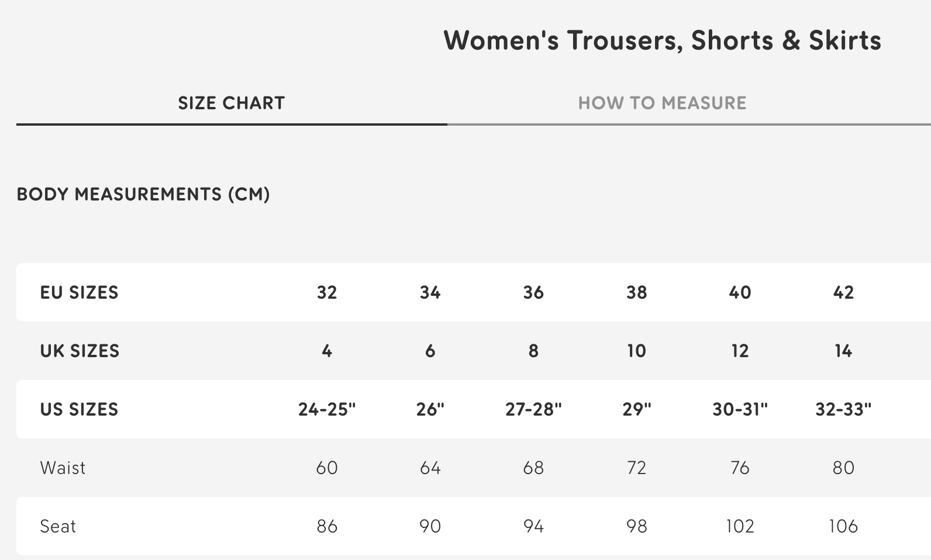This screenshot has height=560, width=931.
Task: Select EU size 38 cell
Action: [x=636, y=292]
